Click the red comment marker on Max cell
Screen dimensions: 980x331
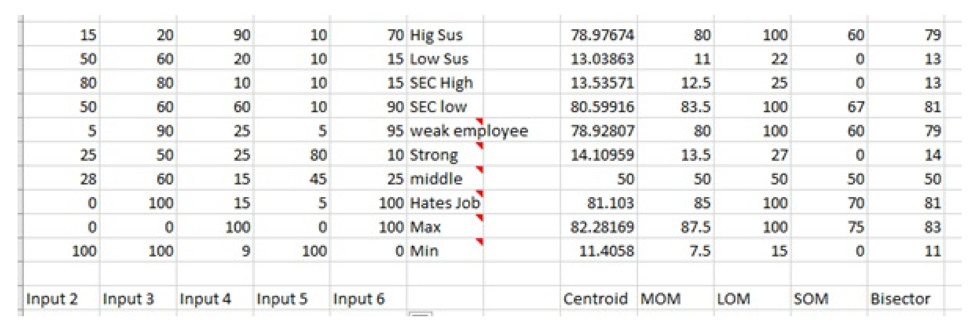click(480, 217)
